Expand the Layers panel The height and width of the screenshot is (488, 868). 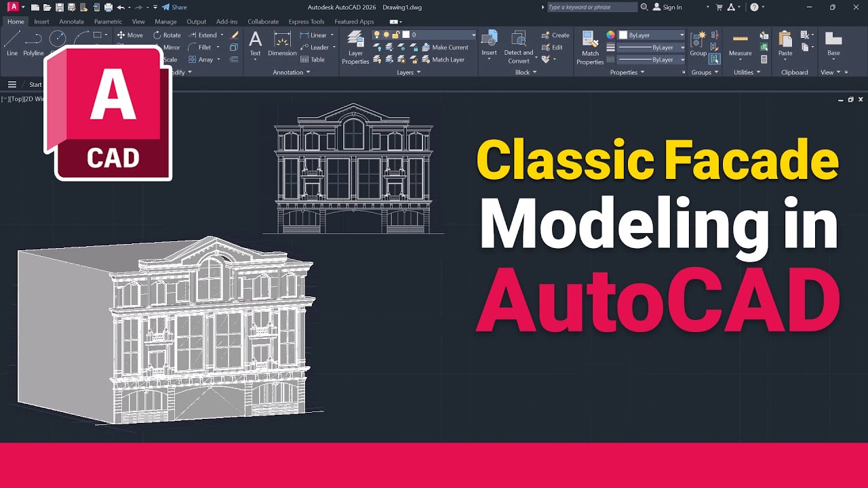(409, 72)
